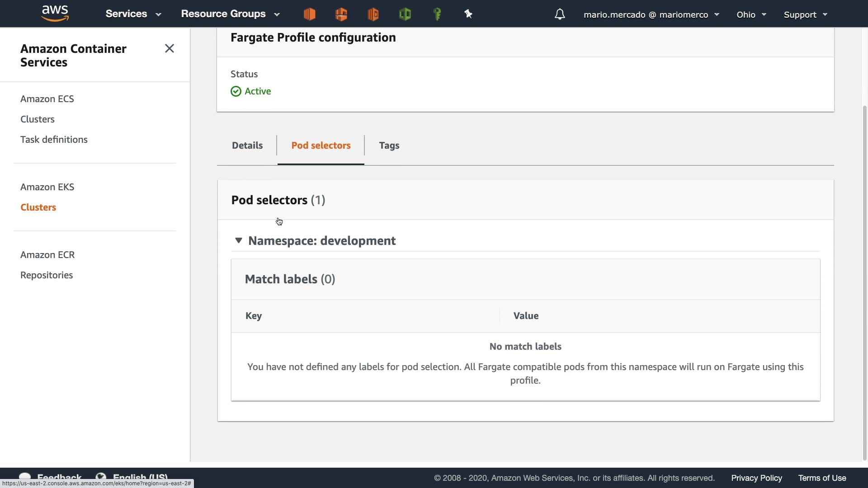Click the AWS logo home icon
This screenshot has height=488, width=868.
[x=55, y=14]
